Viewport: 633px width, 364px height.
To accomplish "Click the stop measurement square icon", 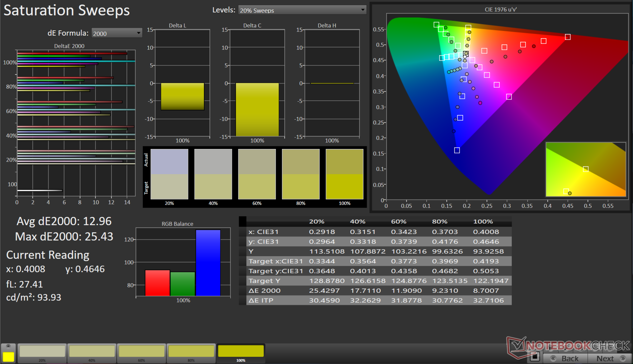I will 534,357.
